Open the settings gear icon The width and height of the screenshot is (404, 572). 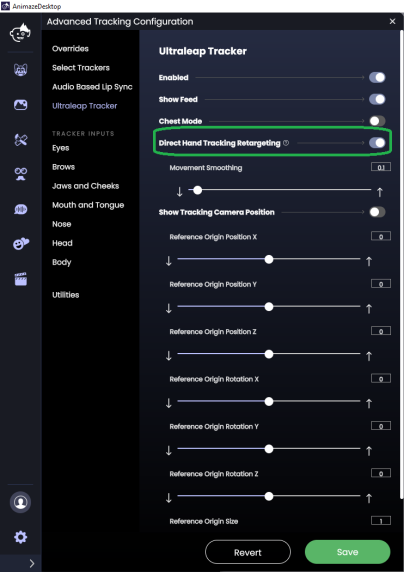click(x=20, y=537)
